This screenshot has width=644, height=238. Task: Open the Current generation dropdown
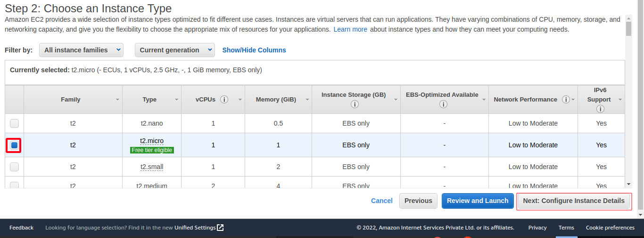tap(174, 50)
